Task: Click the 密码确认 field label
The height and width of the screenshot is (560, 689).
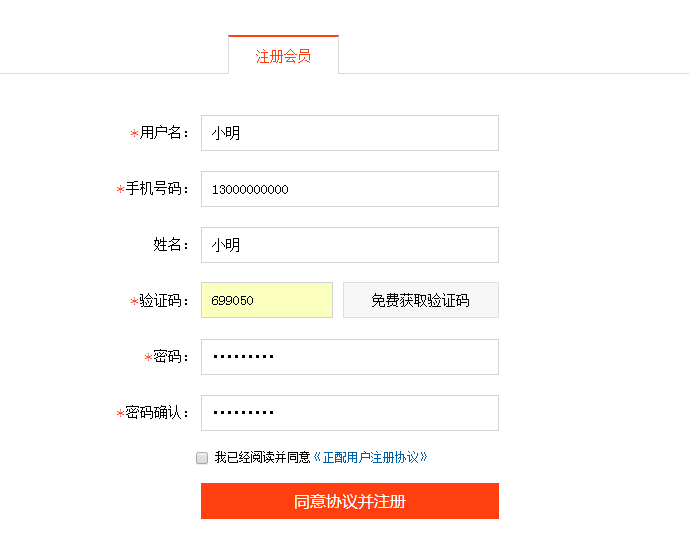Action: point(157,413)
